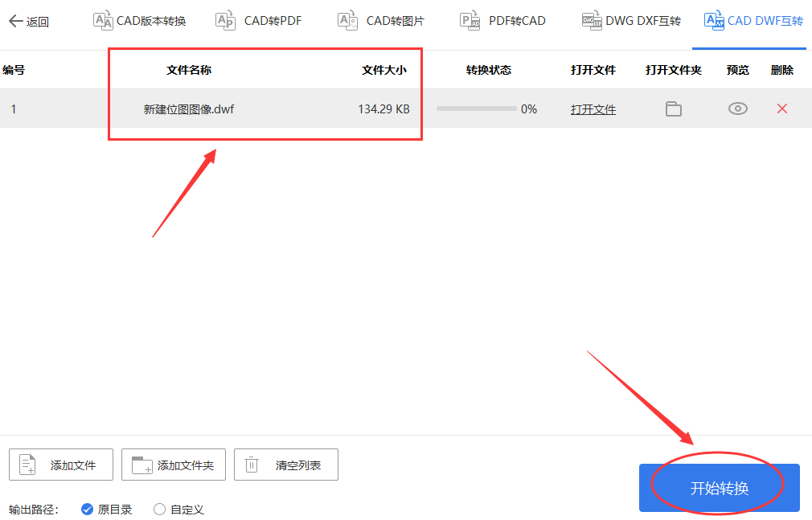Switch to the DWG DXF互转 tab
Viewport: 812px width, 520px height.
tap(631, 21)
